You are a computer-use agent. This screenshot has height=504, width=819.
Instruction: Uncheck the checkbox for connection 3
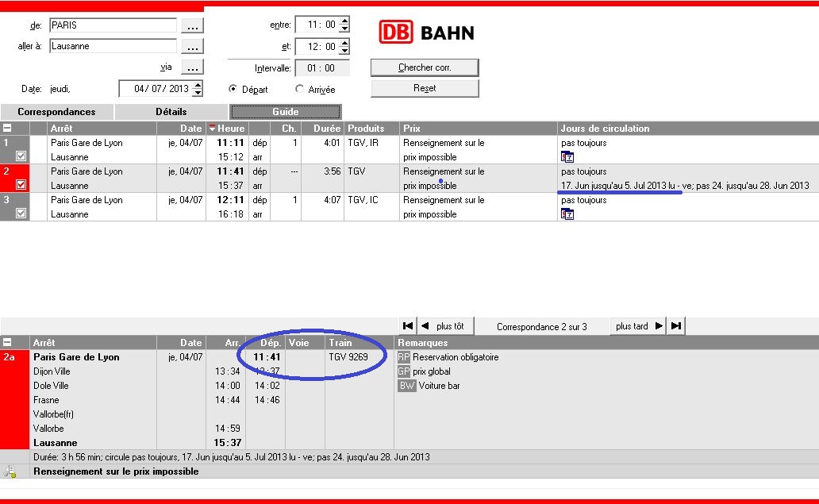[21, 213]
